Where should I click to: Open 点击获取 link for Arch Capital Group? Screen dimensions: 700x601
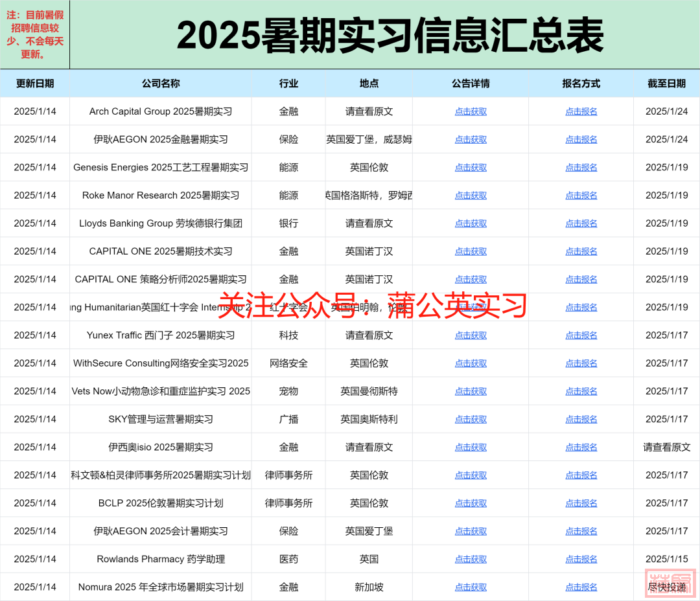[x=471, y=111]
